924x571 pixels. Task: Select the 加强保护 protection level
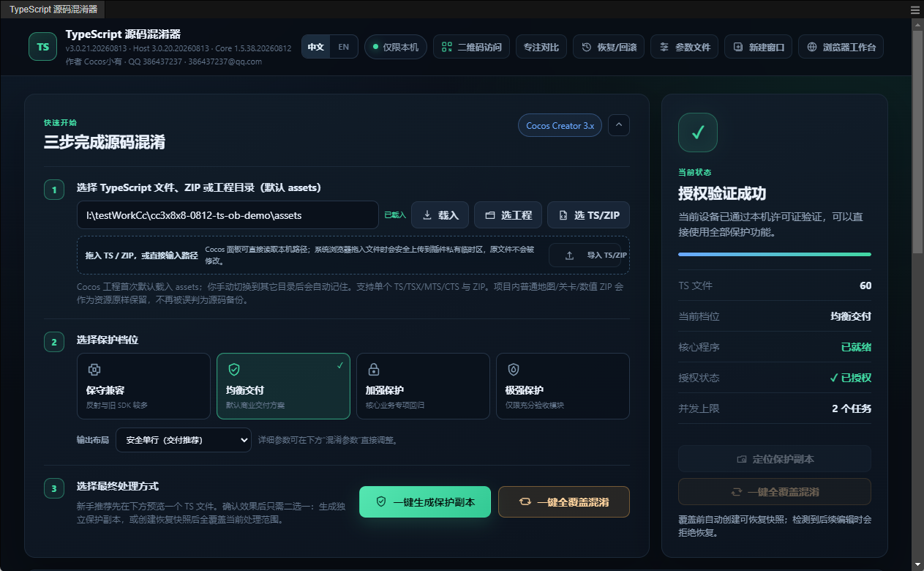pyautogui.click(x=423, y=386)
